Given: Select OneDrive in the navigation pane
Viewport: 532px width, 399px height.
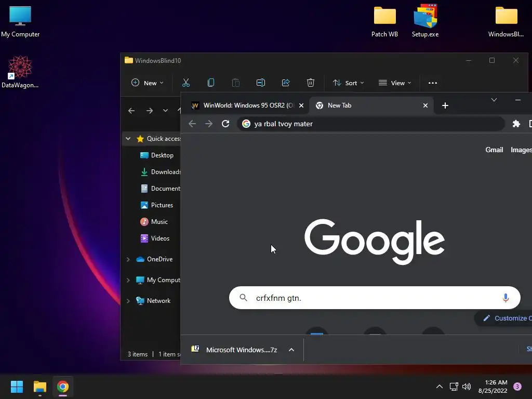Looking at the screenshot, I should 154,259.
